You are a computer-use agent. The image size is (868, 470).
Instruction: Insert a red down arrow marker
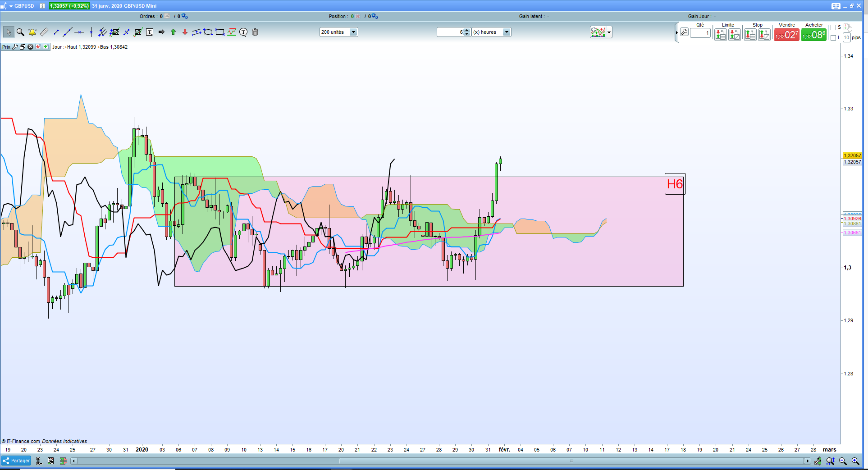[x=185, y=32]
